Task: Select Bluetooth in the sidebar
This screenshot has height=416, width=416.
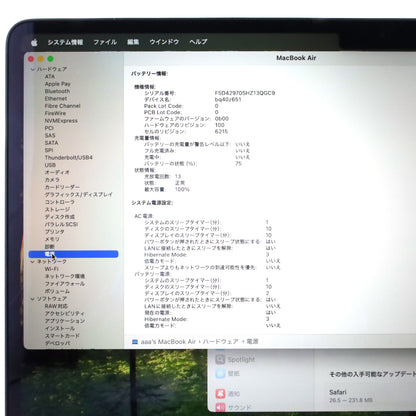Action: coord(57,91)
